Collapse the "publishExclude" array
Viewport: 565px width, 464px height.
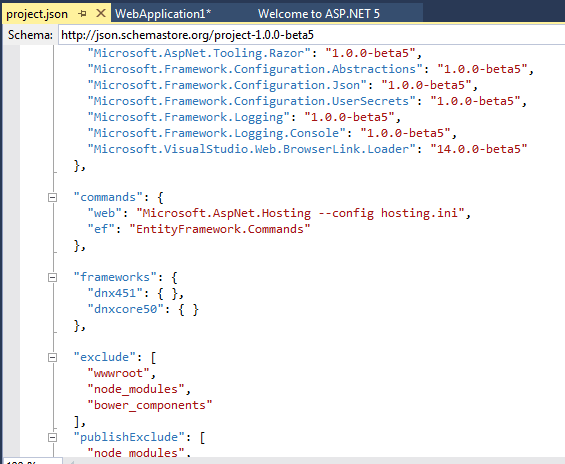(x=53, y=437)
